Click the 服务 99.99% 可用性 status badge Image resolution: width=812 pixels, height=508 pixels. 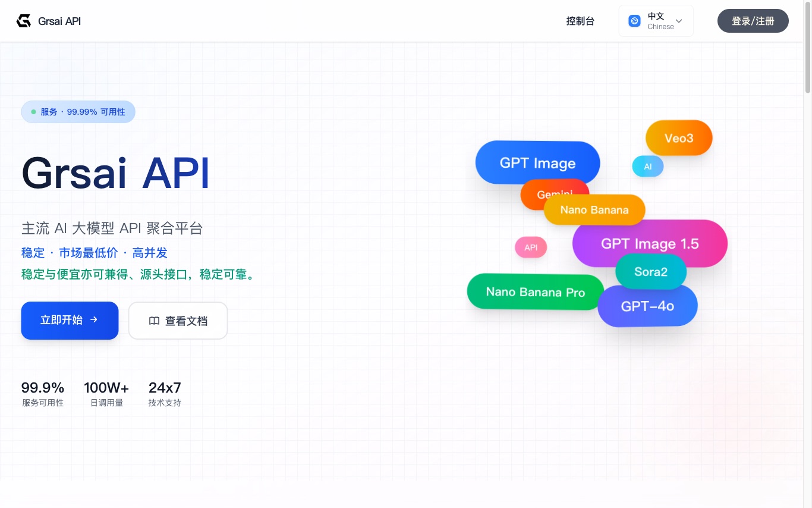pyautogui.click(x=78, y=112)
